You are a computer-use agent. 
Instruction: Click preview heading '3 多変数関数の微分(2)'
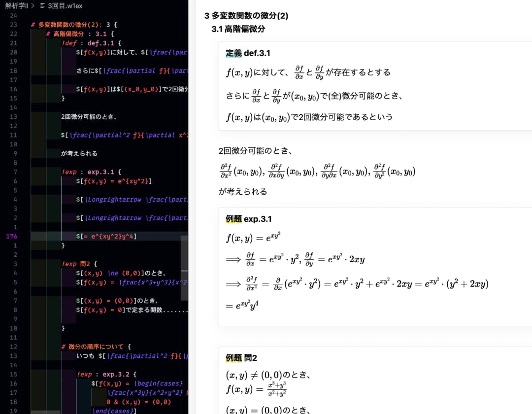(x=246, y=16)
